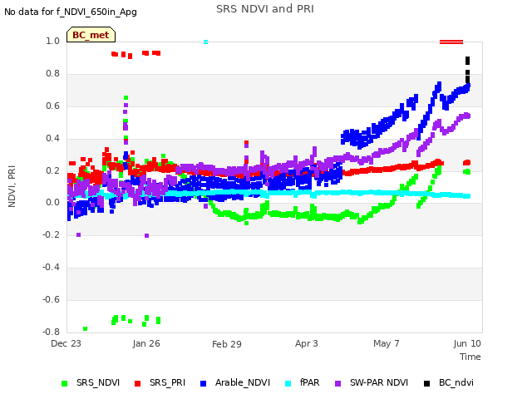The image size is (532, 399).
Task: Click the Apr 3 x-axis tick label
Action: [307, 343]
